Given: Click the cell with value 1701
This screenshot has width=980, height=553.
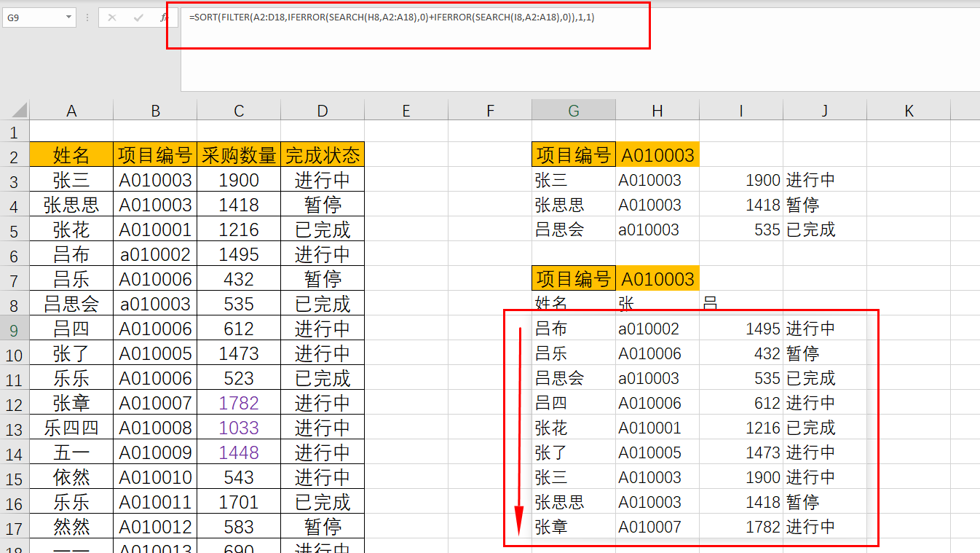Looking at the screenshot, I should pos(239,502).
